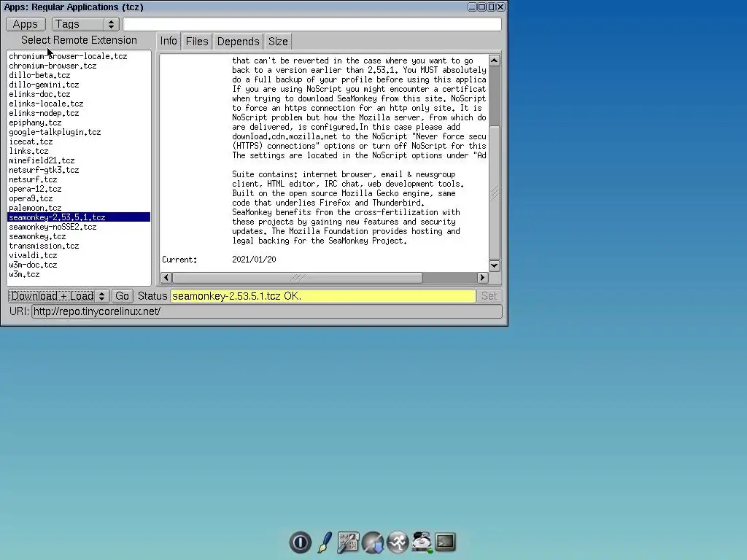Screen dimensions: 747x560
Task: Select transmission.tcz extension
Action: coord(79,246)
